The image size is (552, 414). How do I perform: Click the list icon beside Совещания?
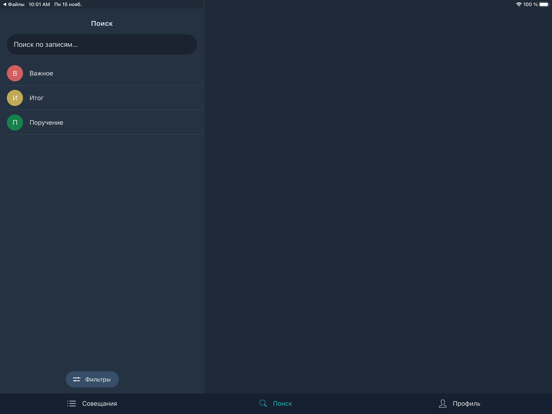[71, 403]
